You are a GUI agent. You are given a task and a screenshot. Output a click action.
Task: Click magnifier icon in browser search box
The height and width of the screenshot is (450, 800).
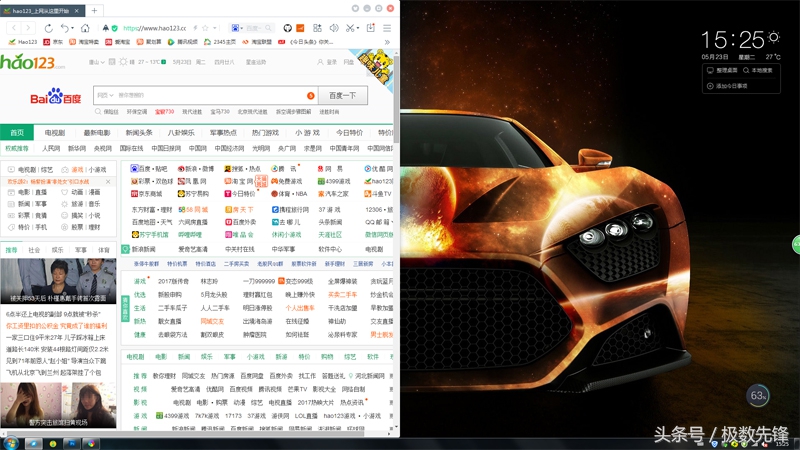tap(268, 28)
